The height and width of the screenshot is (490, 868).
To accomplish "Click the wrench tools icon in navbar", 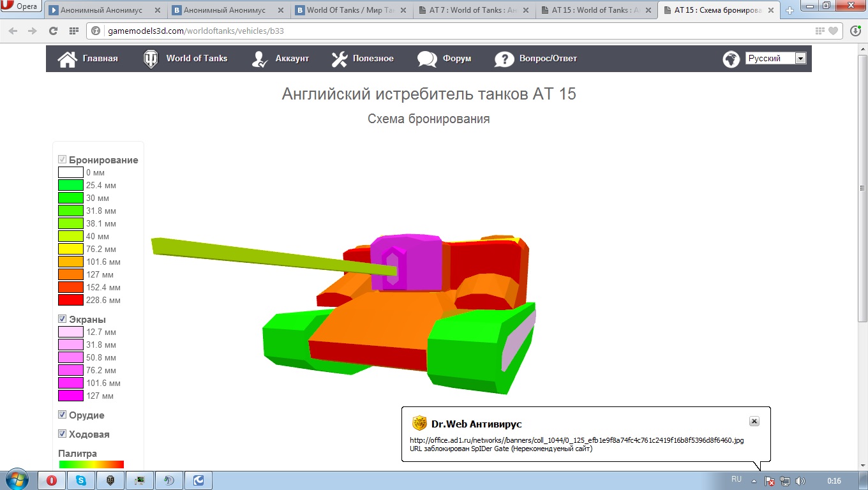I will point(339,59).
